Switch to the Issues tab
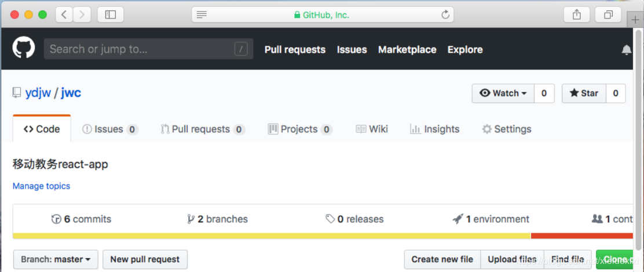The height and width of the screenshot is (272, 644). 109,129
